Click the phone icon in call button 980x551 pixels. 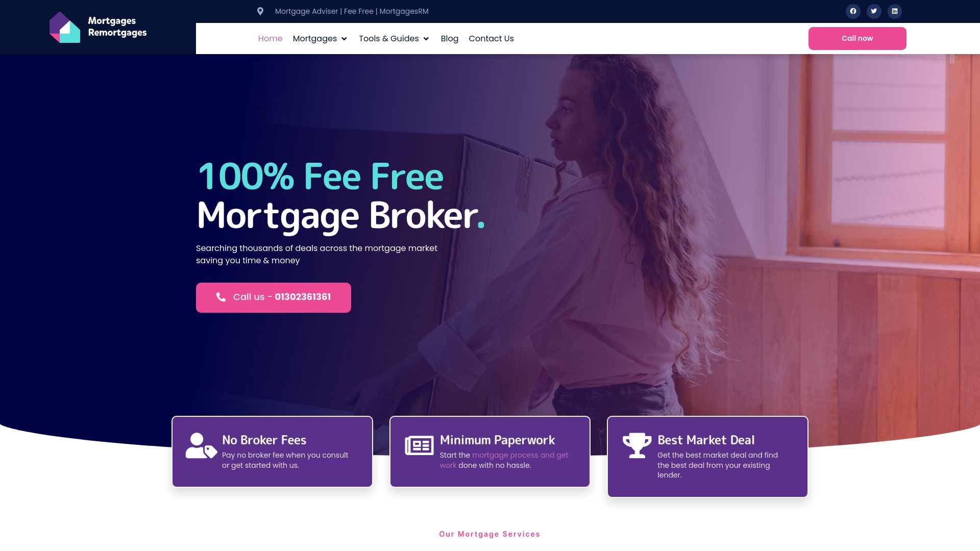221,297
